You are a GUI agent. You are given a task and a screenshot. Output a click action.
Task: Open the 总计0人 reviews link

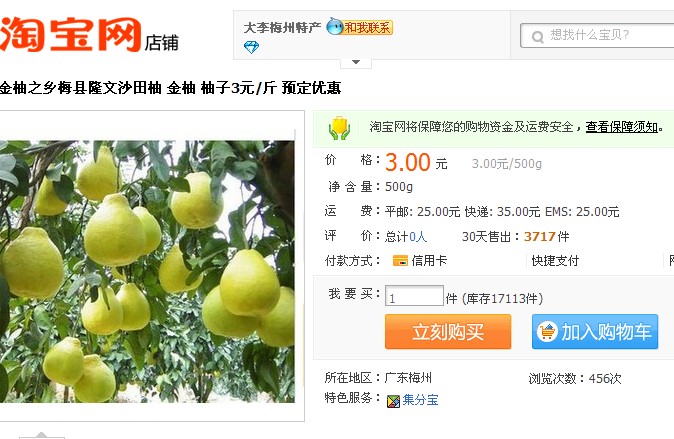[x=405, y=236]
